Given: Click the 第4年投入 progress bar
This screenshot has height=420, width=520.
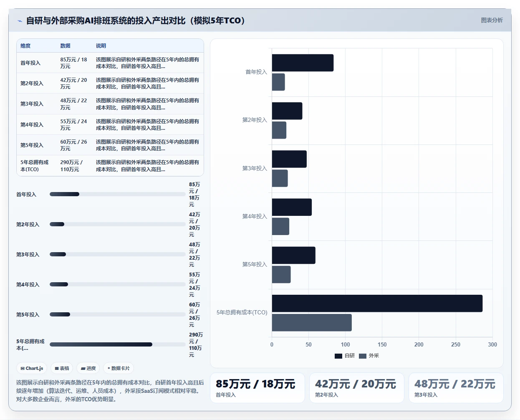Looking at the screenshot, I should pyautogui.click(x=117, y=284).
